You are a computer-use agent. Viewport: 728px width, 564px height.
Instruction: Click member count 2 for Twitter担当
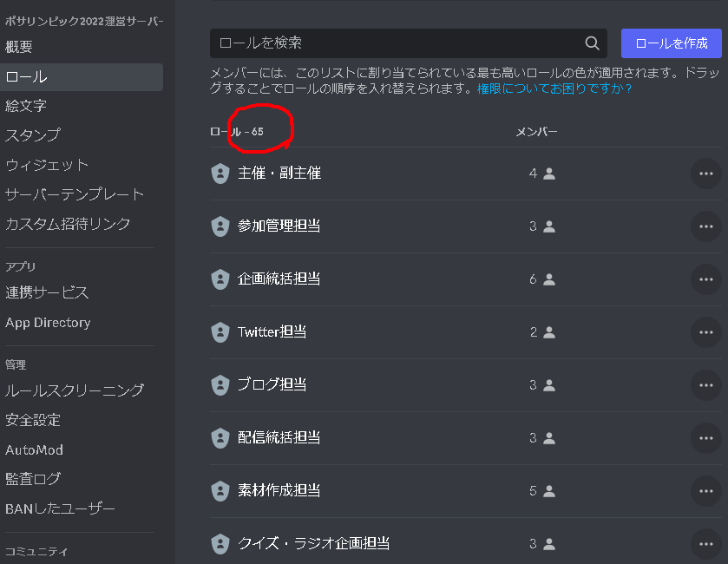coord(534,332)
